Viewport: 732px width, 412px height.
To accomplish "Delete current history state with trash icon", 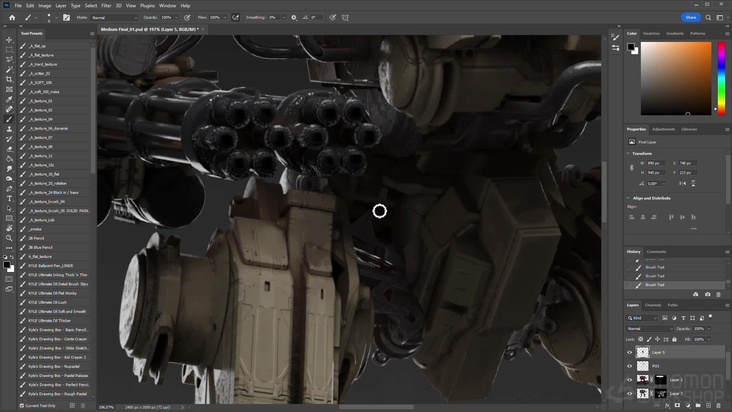I will 718,294.
